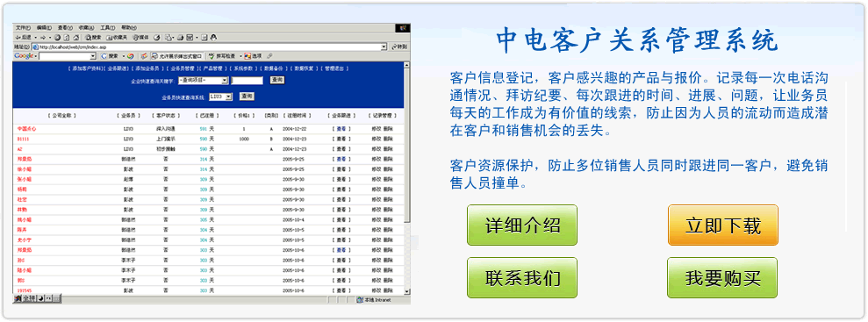868x322 pixels.
Task: Expand the 查询项目 dropdown
Action: point(203,81)
